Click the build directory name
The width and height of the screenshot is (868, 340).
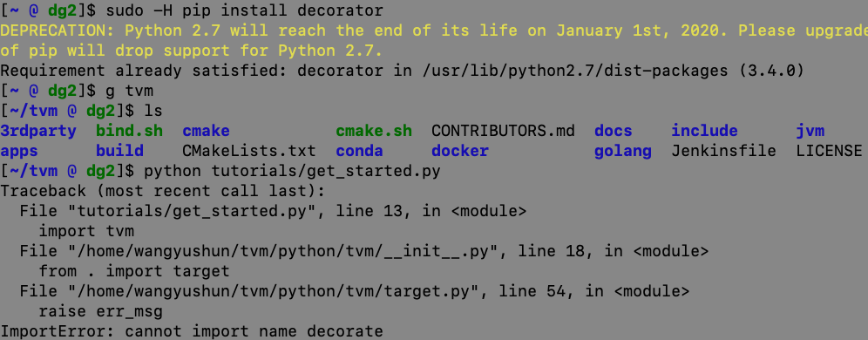click(119, 151)
